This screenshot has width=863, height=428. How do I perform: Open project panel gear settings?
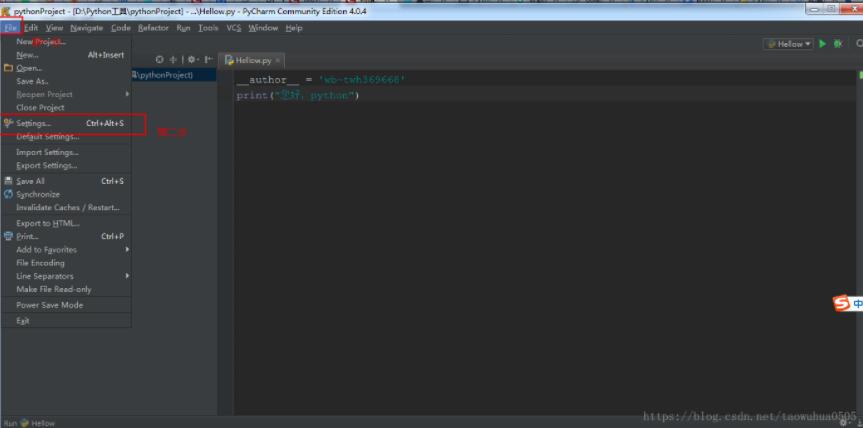tap(192, 59)
